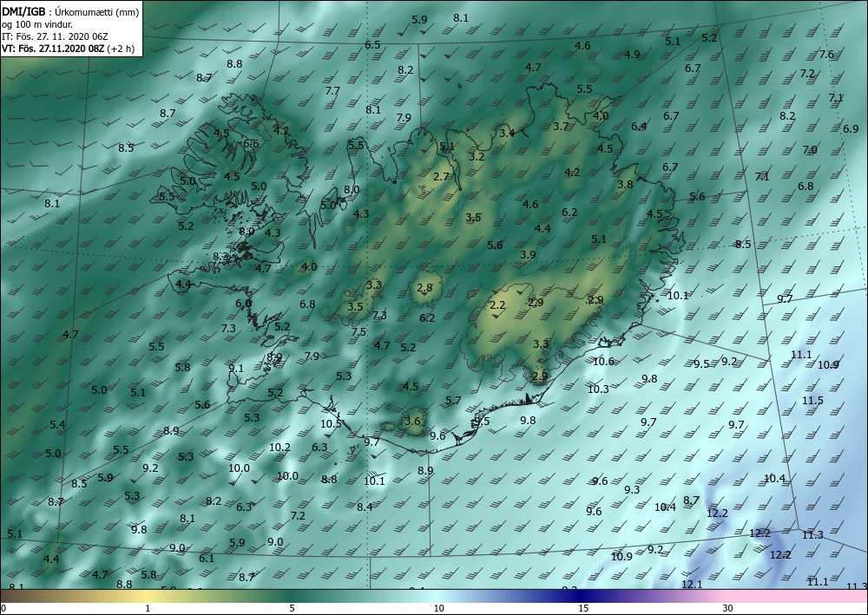This screenshot has height=615, width=868.
Task: Click the map value '3.7'
Action: [561, 126]
